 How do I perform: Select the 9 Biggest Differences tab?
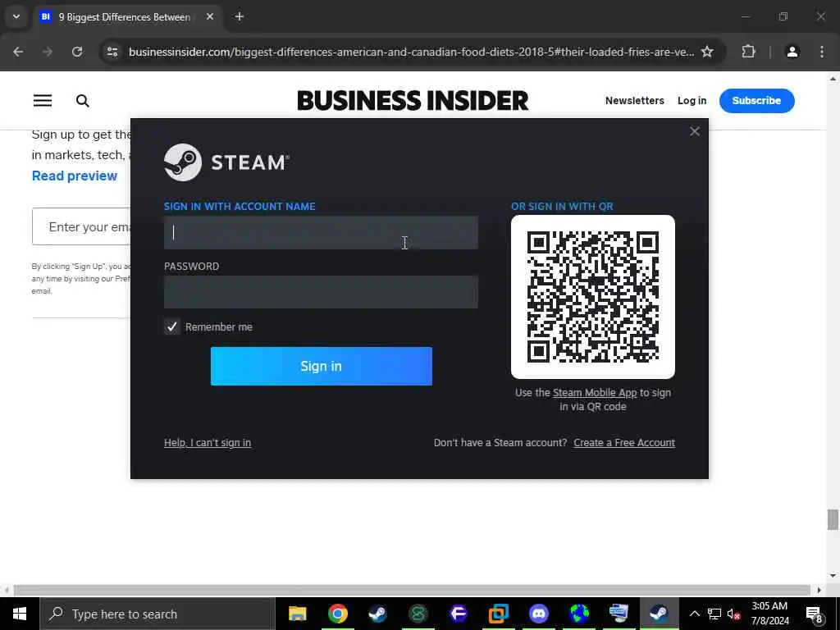pyautogui.click(x=126, y=17)
